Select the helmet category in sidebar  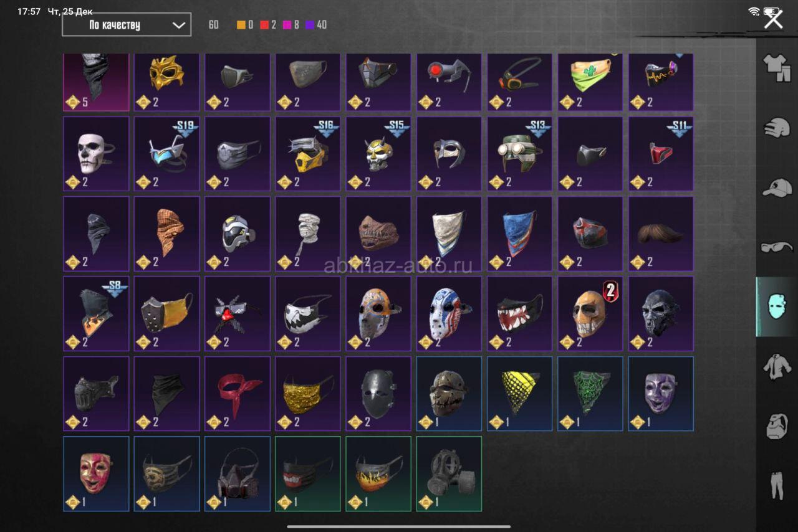pos(777,126)
